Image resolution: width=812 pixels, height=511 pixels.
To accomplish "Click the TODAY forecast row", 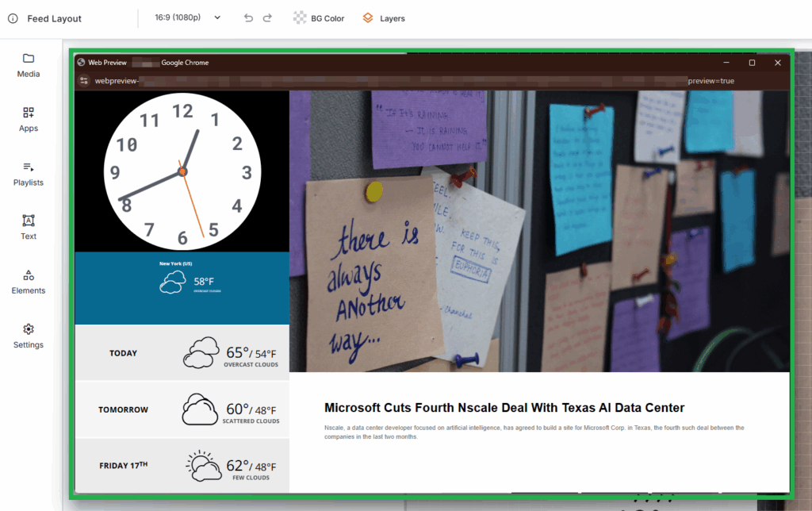I will point(182,352).
